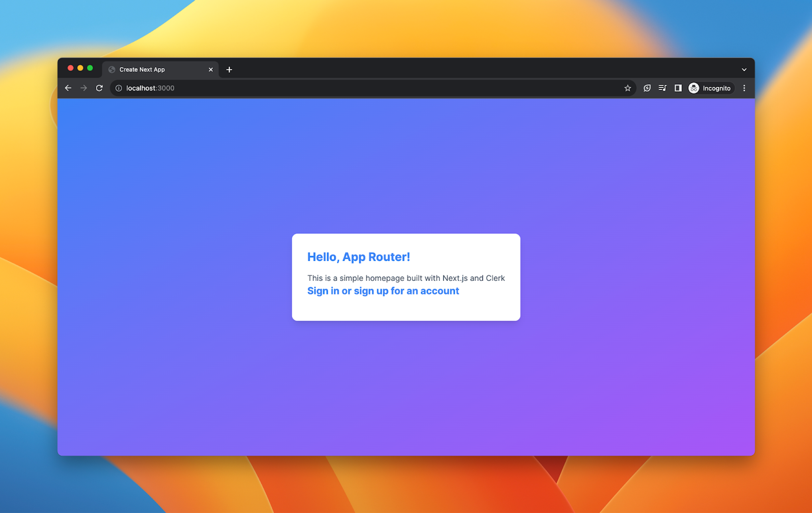This screenshot has height=513, width=812.
Task: Maximize the window with the green button
Action: click(90, 68)
